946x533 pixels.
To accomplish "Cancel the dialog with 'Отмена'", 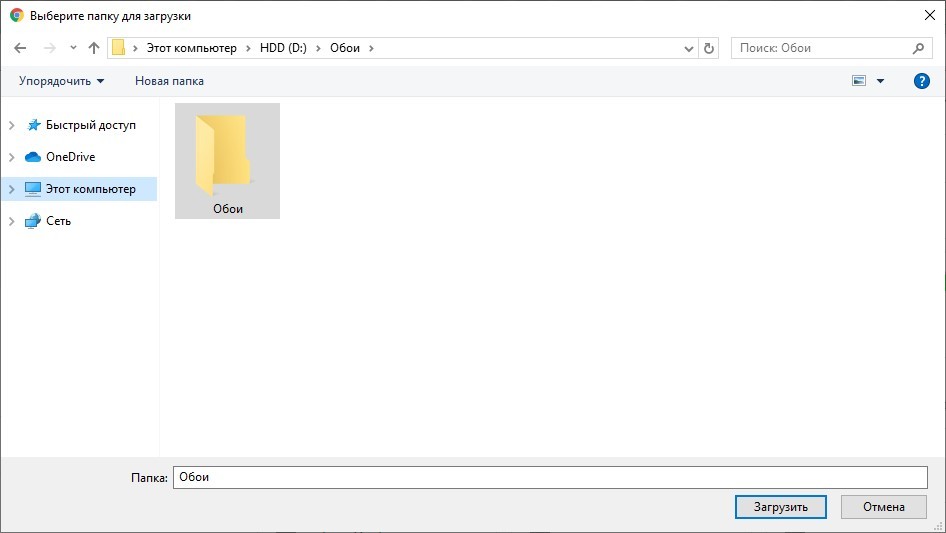I will point(883,507).
